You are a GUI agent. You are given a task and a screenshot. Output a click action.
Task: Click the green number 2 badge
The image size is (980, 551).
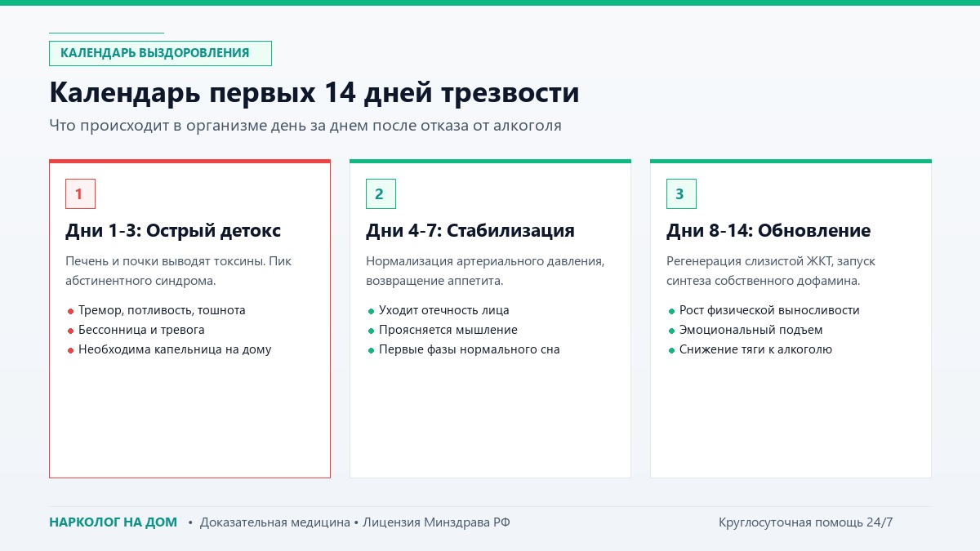(x=381, y=193)
